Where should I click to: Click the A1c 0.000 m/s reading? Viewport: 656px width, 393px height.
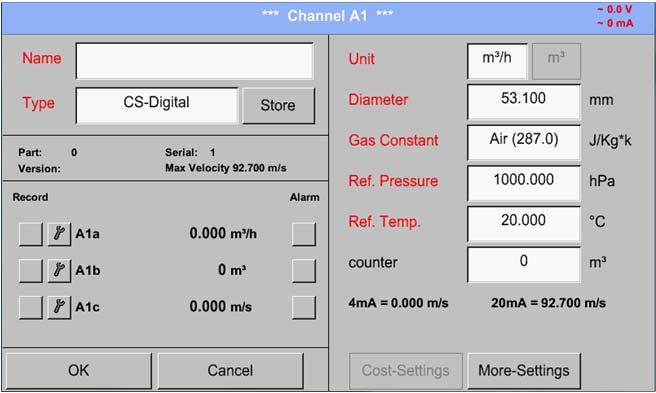[220, 307]
